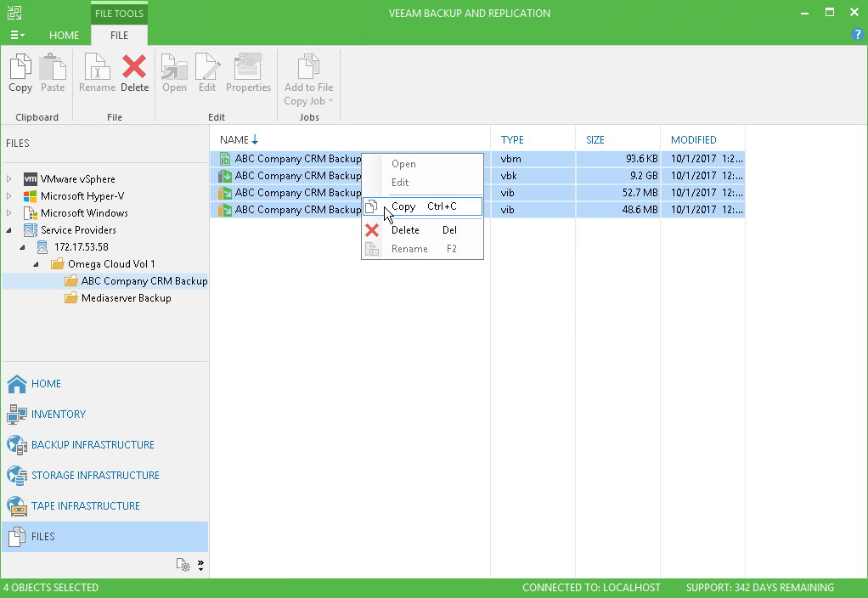
Task: Select the 52.7 MB vib file row
Action: (x=477, y=193)
